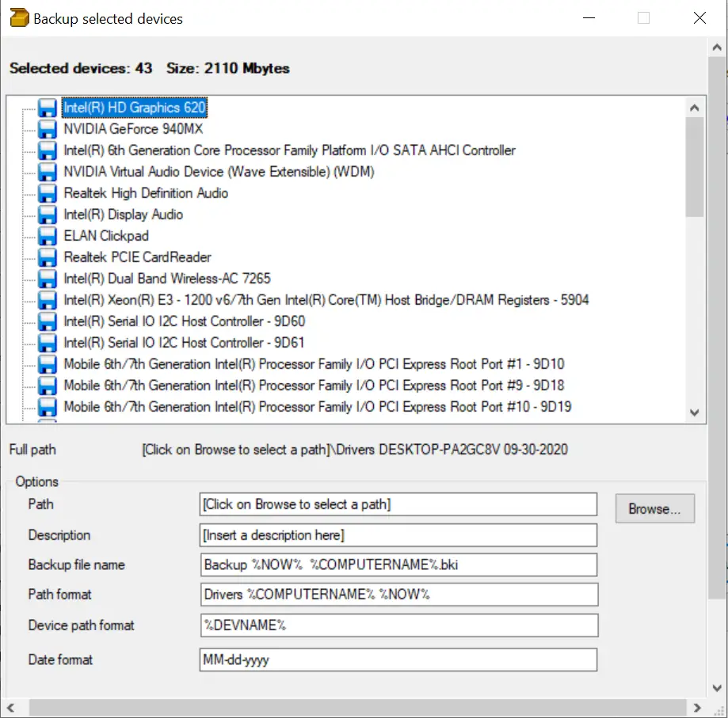Click disk icon beside PCI Express Root Port #10

pos(47,406)
